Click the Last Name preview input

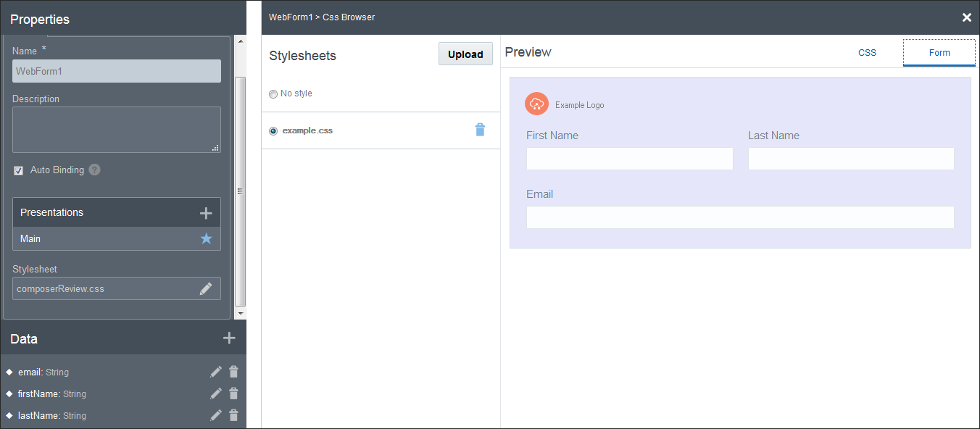851,159
